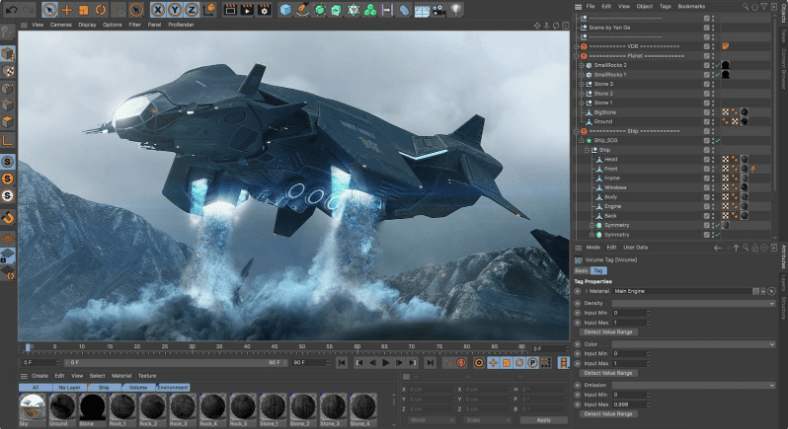This screenshot has height=429, width=788.
Task: Open the viewport ProRender menu
Action: (181, 25)
